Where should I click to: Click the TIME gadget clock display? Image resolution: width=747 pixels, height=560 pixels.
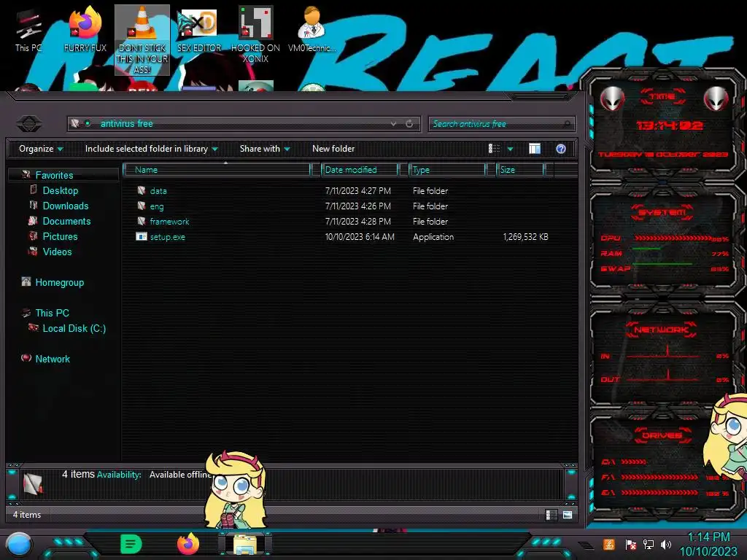tap(670, 125)
